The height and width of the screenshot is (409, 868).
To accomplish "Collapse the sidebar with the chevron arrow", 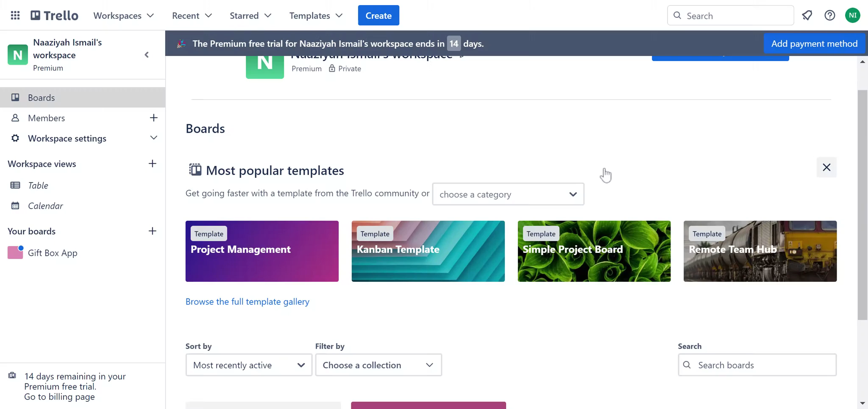I will [147, 55].
